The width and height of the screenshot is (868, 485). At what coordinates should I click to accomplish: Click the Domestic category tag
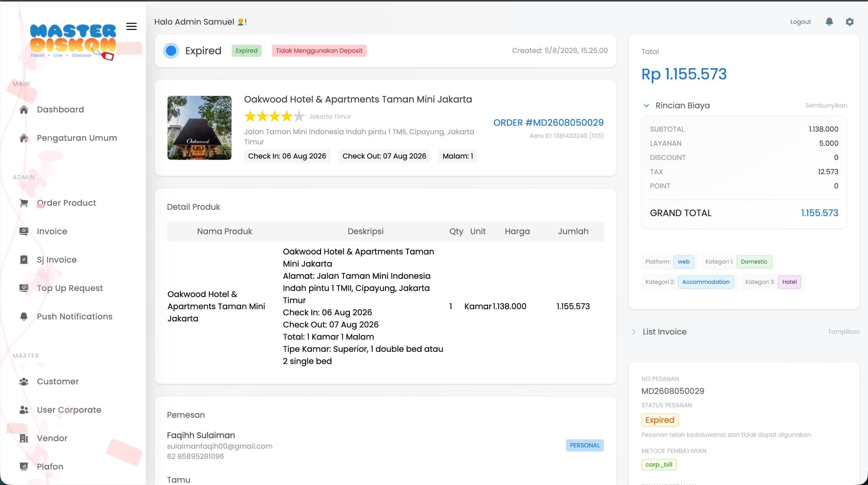click(754, 262)
